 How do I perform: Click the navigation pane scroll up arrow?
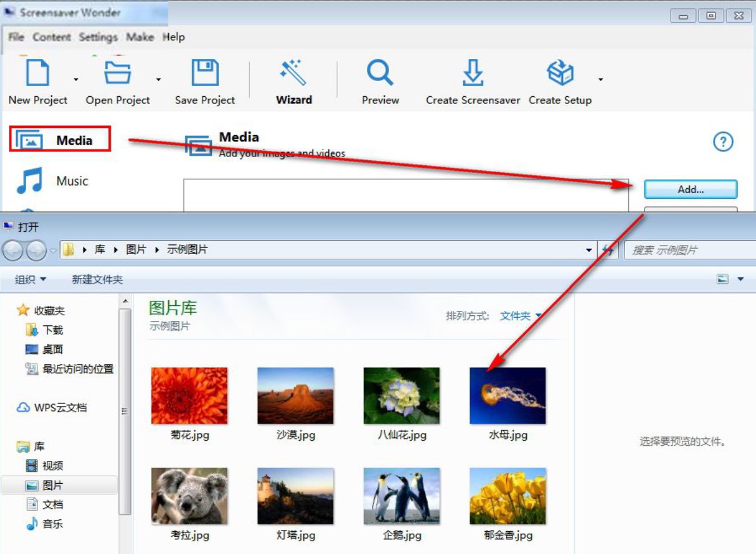(x=125, y=301)
